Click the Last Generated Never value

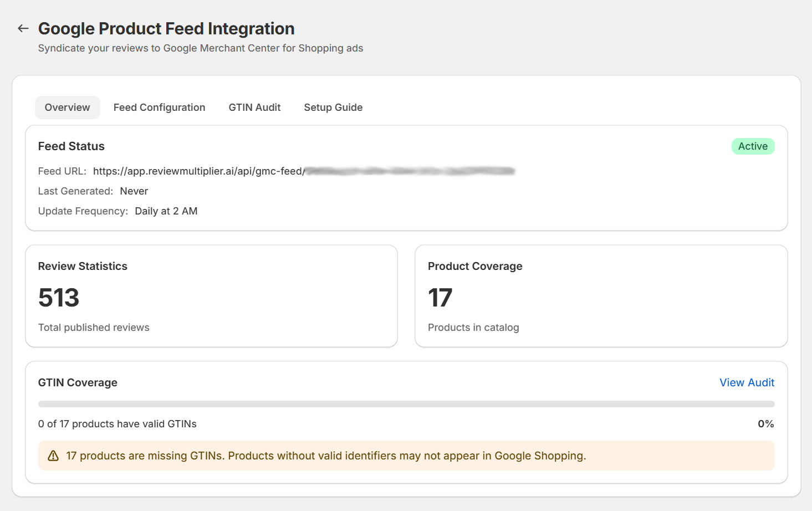(134, 191)
